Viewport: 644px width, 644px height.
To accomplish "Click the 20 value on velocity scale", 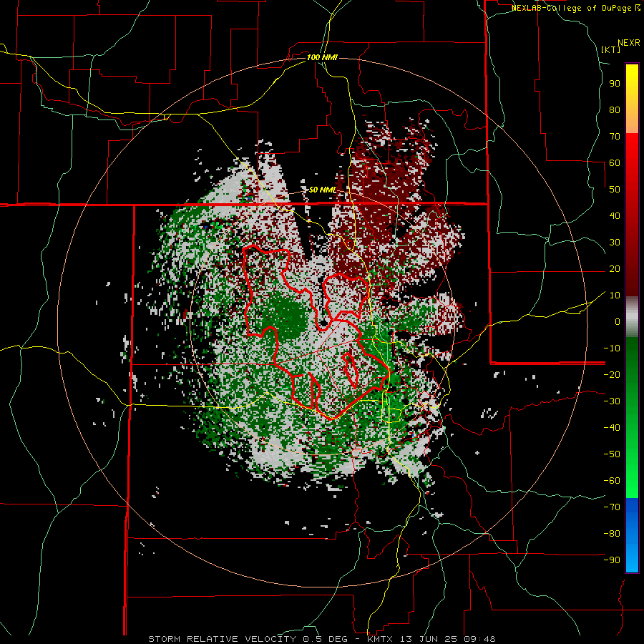I will [x=615, y=268].
